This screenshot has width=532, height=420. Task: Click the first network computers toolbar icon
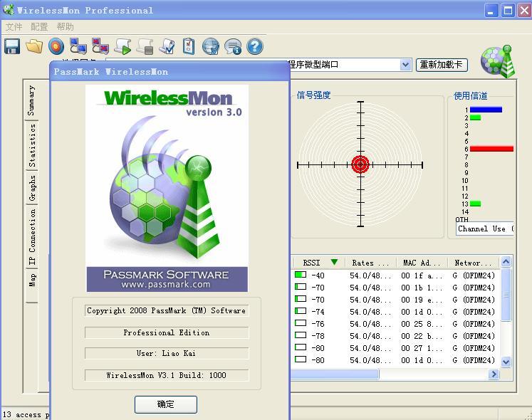tap(78, 46)
